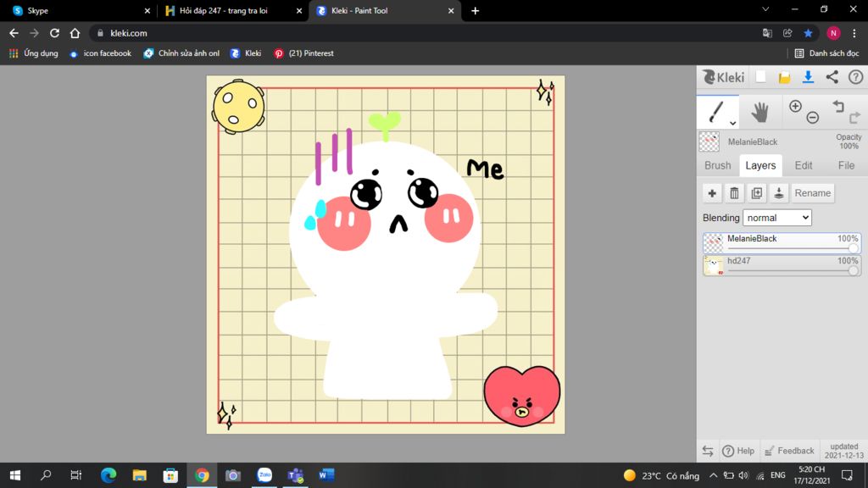Duplicate the selected layer
Viewport: 868px width, 488px height.
tap(757, 193)
